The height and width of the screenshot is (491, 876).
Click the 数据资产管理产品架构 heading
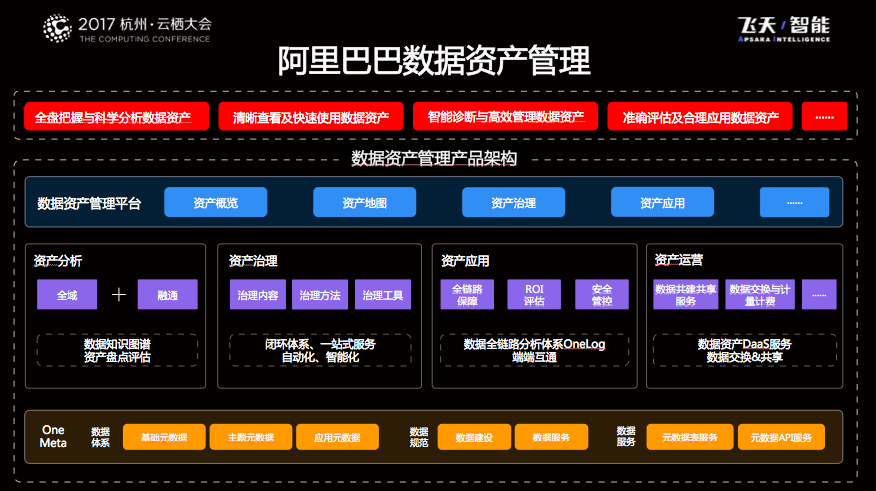(434, 158)
